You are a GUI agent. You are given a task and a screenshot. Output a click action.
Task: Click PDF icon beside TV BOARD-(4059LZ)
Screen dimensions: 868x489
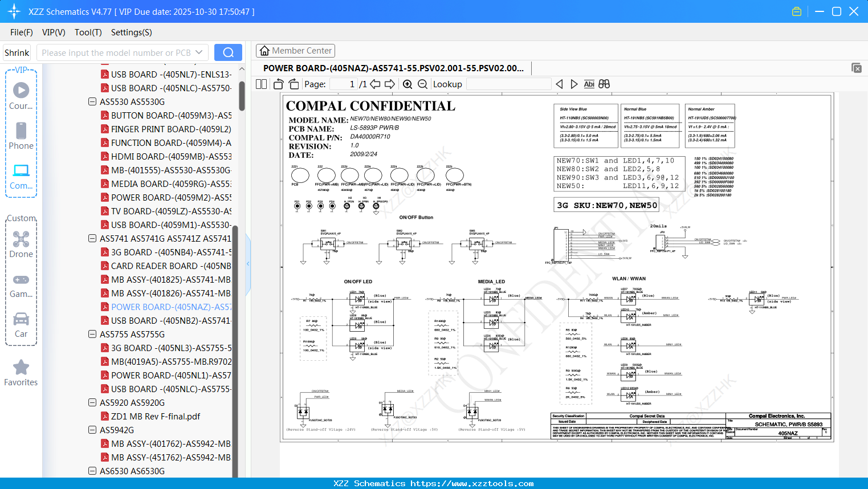click(105, 211)
